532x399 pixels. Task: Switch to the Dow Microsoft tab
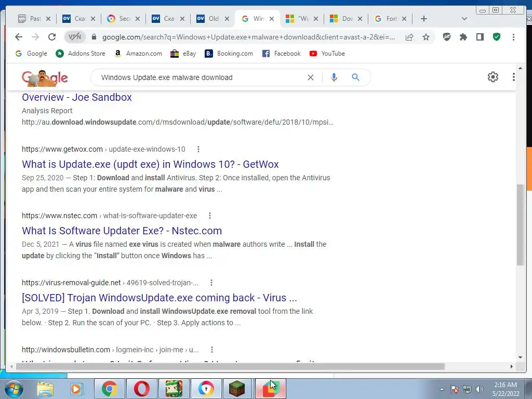click(342, 19)
